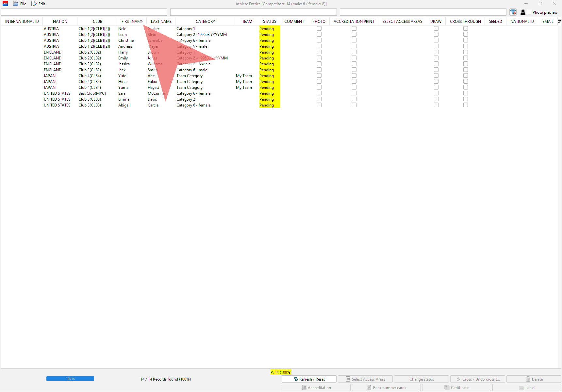Viewport: 562px width, 392px height.
Task: Click the Certificate icon button
Action: (x=447, y=387)
